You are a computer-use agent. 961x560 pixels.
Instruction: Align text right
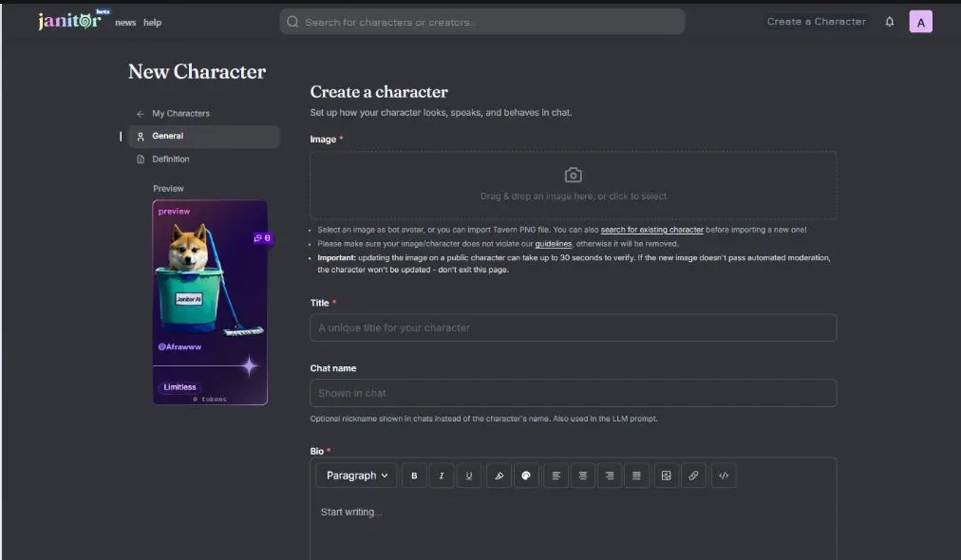tap(610, 476)
